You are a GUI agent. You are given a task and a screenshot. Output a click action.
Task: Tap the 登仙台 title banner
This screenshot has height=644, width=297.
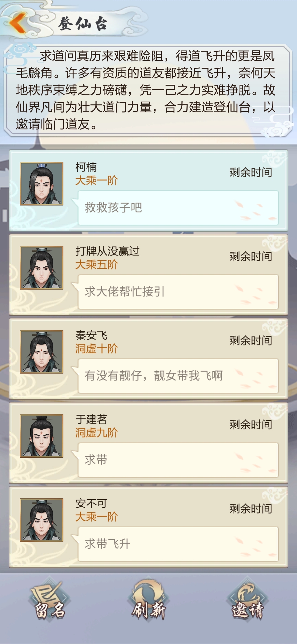coord(82,23)
